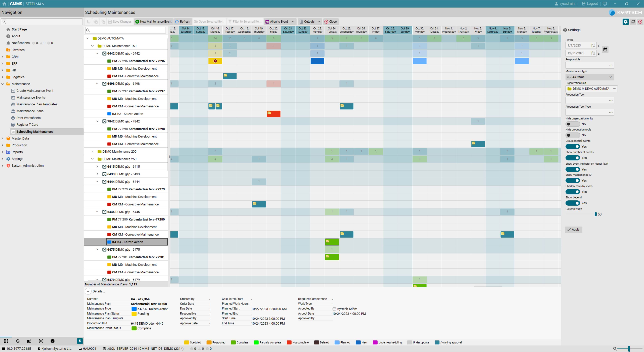Screen dimensions: 644x352
Task: Open help via the question mark icon
Action: 52,341
